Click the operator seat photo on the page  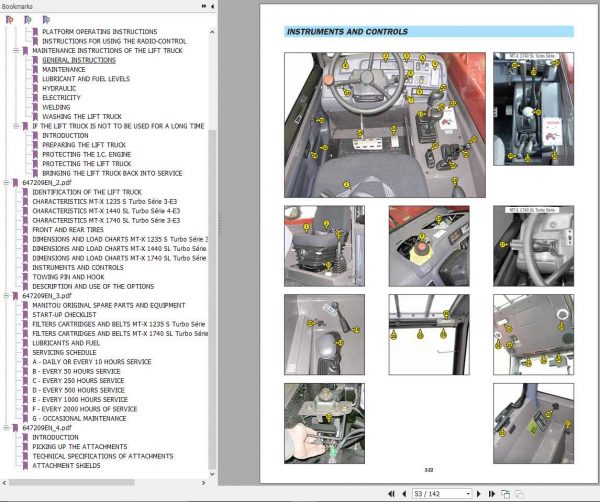click(324, 246)
